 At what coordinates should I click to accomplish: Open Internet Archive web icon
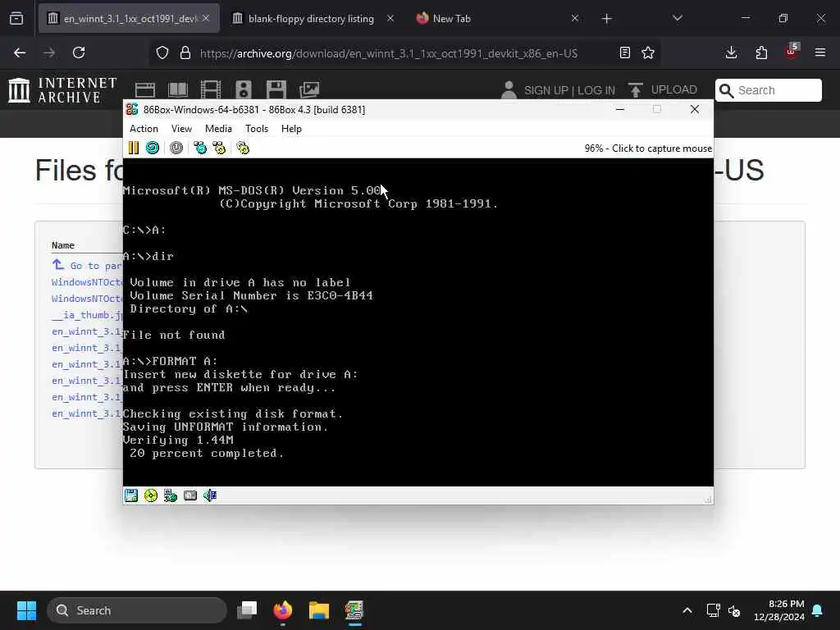pyautogui.click(x=145, y=90)
